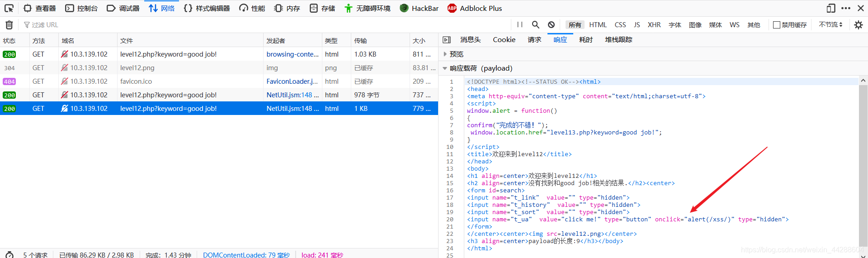Clear the network log with trash icon
This screenshot has height=258, width=868.
point(9,25)
